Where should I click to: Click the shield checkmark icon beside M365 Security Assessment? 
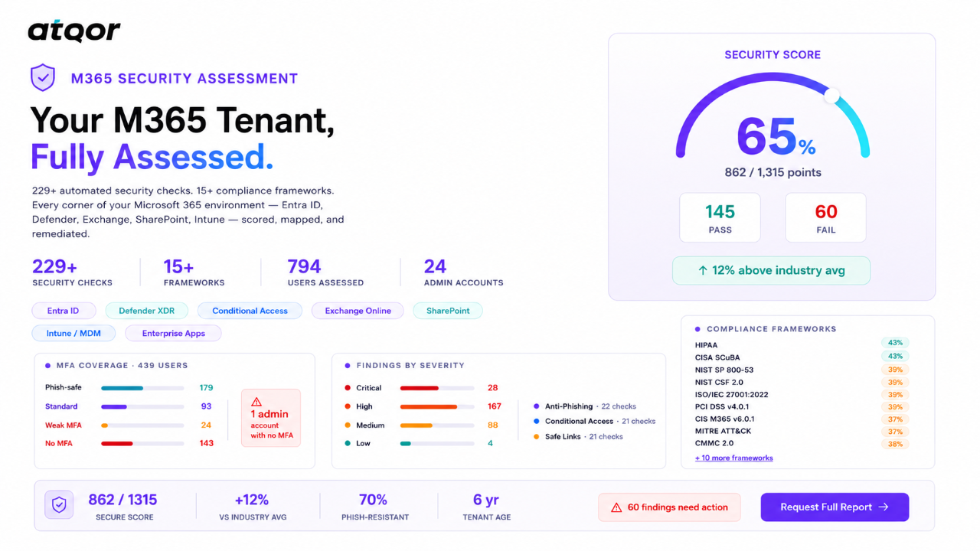click(43, 78)
